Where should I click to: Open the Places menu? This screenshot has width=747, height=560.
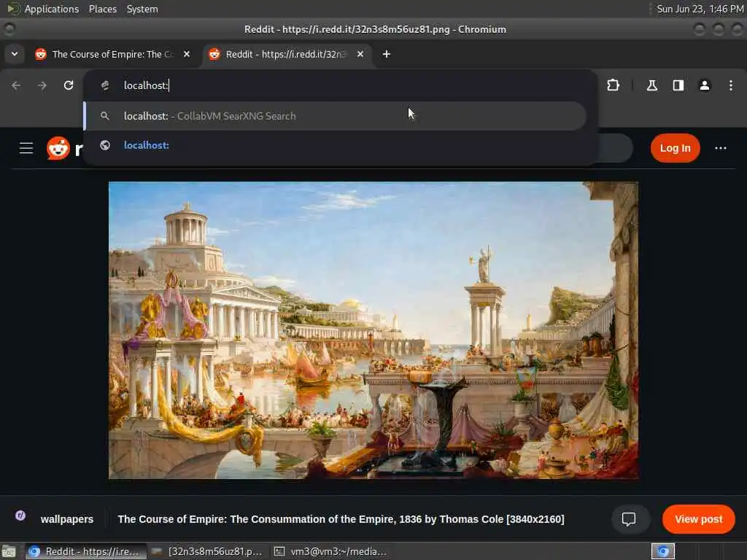coord(103,9)
